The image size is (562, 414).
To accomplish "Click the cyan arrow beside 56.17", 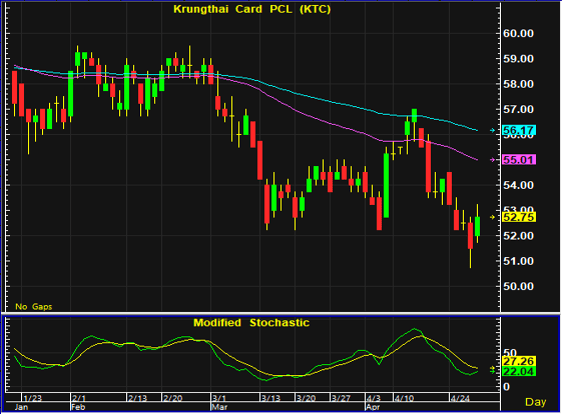I will (493, 130).
